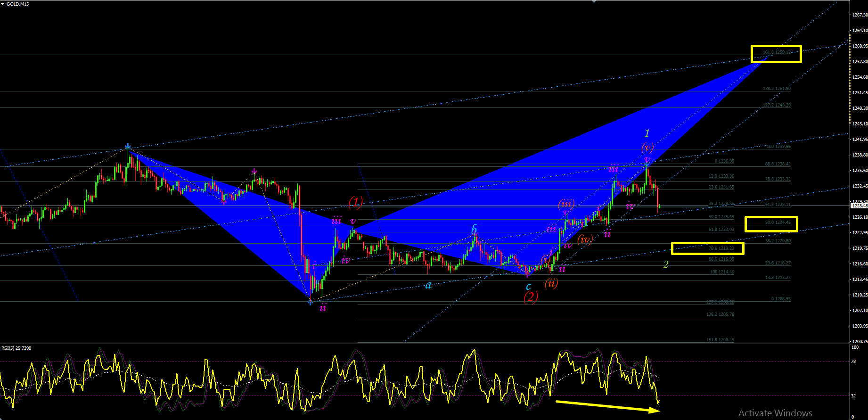Select the 161.8 1200.45 Fibonacci label
Viewport: 868px width, 420px height.
[x=721, y=340]
